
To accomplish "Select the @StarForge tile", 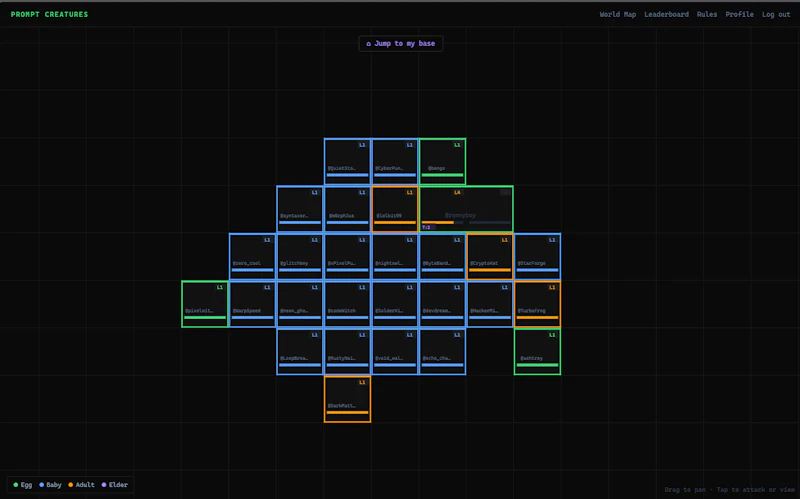I will click(x=537, y=256).
